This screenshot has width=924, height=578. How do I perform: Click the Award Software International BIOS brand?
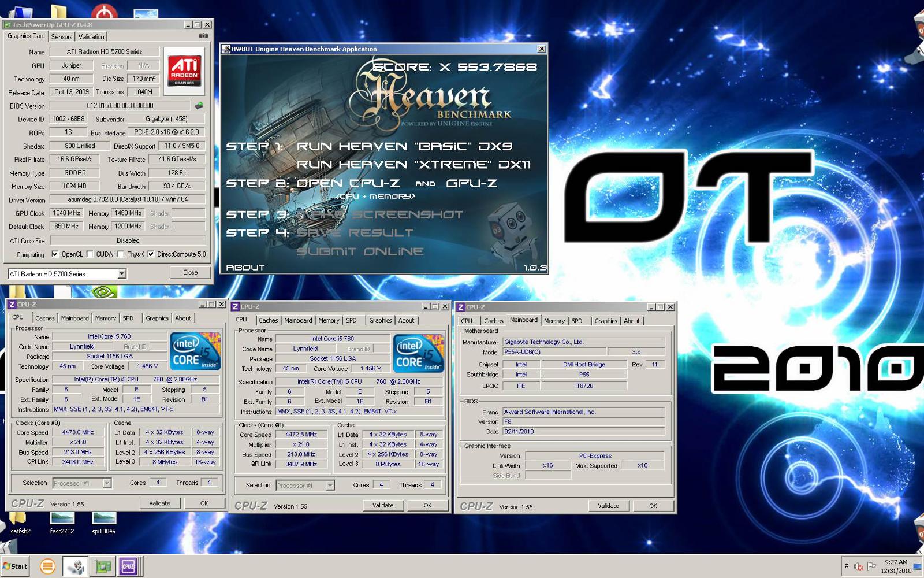(583, 412)
